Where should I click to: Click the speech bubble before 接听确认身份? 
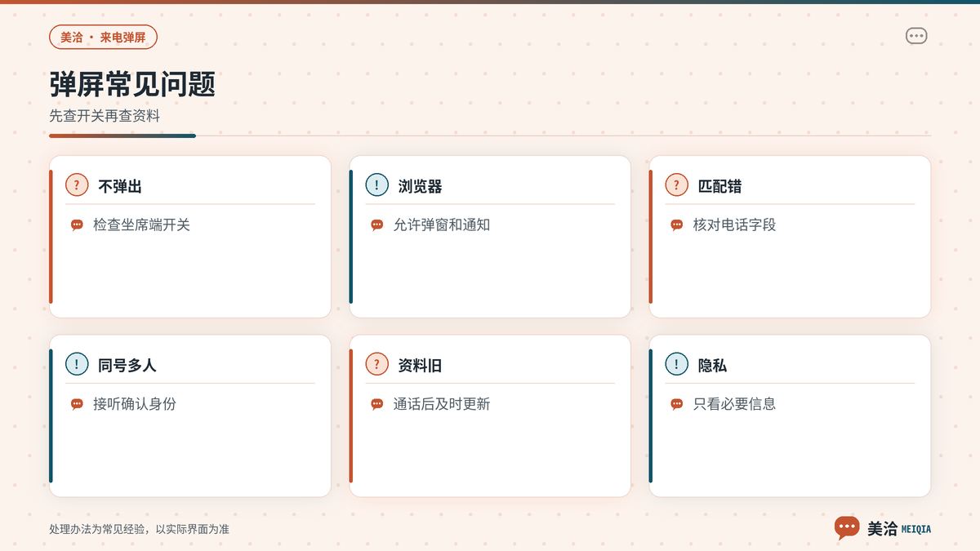pos(77,404)
